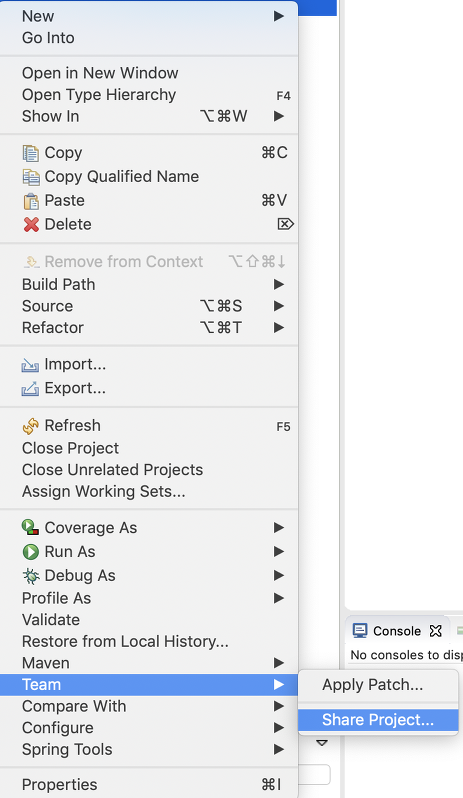
Task: Click the Refresh arrows icon
Action: [31, 425]
